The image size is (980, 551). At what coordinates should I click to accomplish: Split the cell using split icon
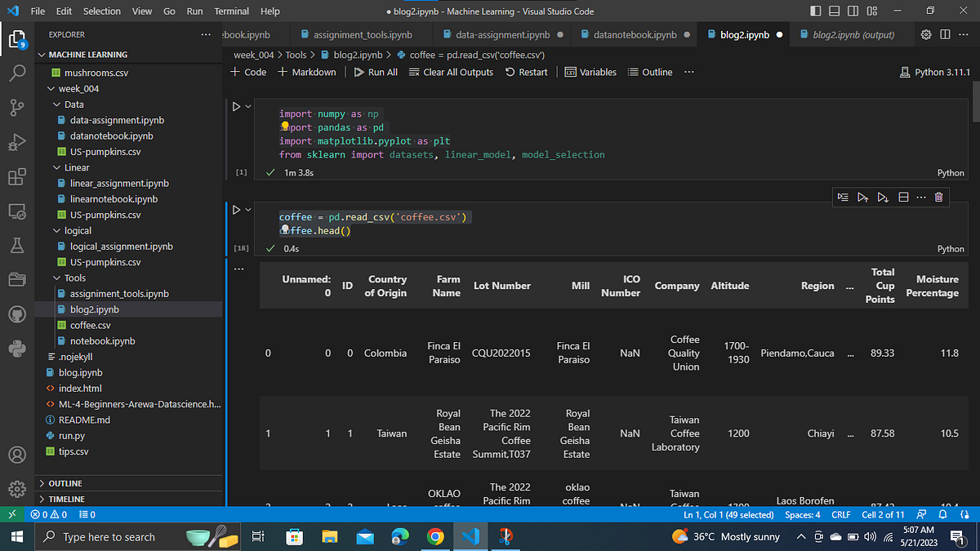tap(902, 197)
